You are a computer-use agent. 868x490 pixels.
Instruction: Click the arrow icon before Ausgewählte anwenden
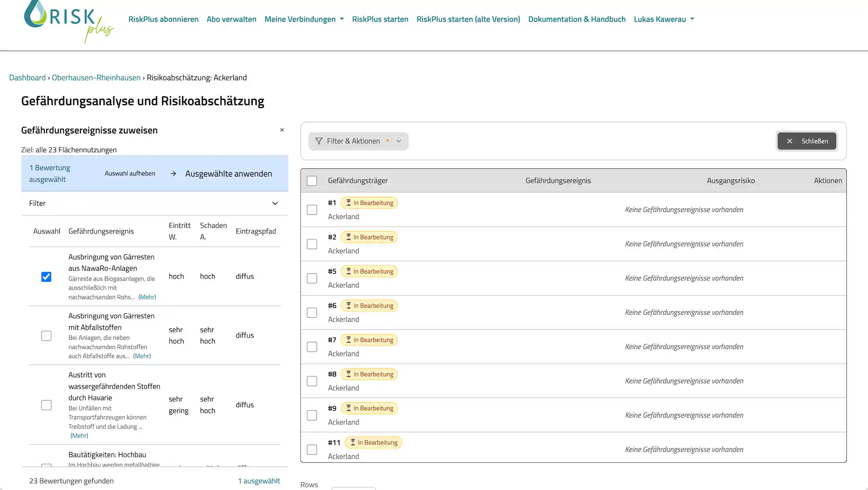click(x=173, y=174)
